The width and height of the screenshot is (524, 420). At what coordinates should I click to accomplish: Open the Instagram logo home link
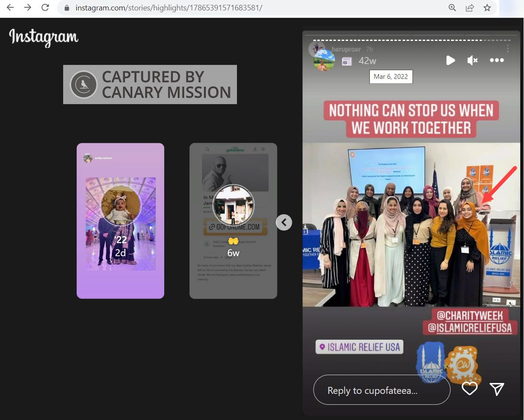[44, 37]
